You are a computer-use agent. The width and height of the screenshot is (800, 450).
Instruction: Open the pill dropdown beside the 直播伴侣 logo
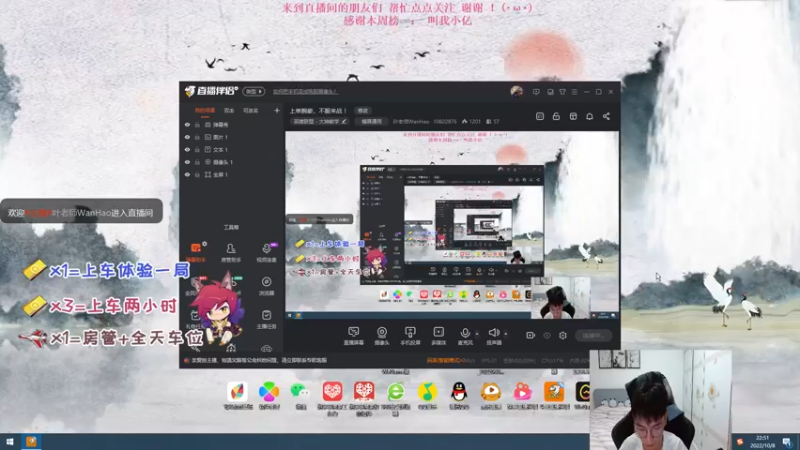[254, 91]
